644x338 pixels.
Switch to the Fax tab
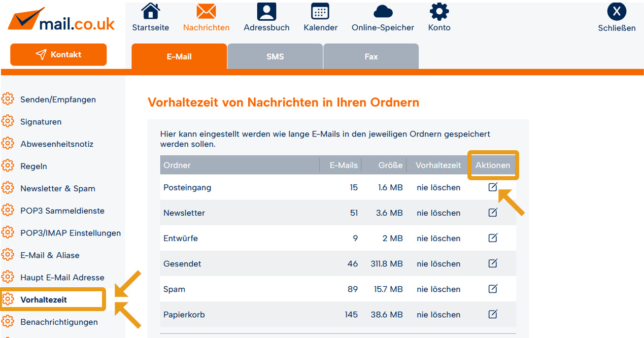(x=371, y=57)
